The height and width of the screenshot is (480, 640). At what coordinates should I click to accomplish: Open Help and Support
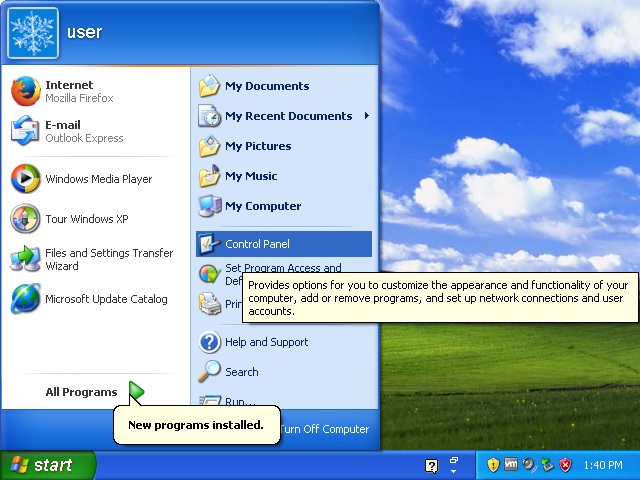pyautogui.click(x=266, y=342)
